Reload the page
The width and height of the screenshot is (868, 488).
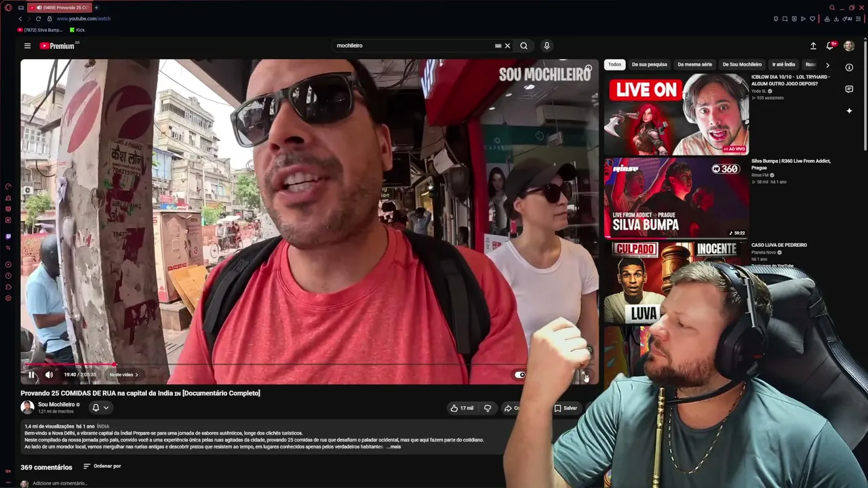[x=38, y=19]
